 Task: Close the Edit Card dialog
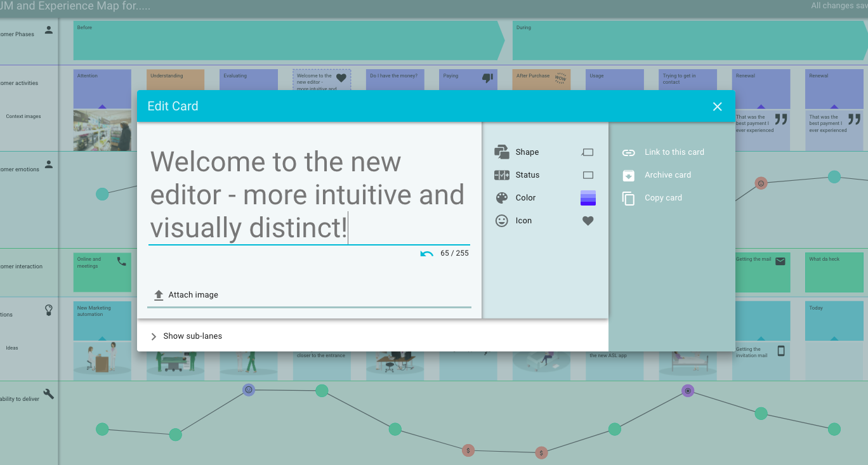[x=717, y=107]
